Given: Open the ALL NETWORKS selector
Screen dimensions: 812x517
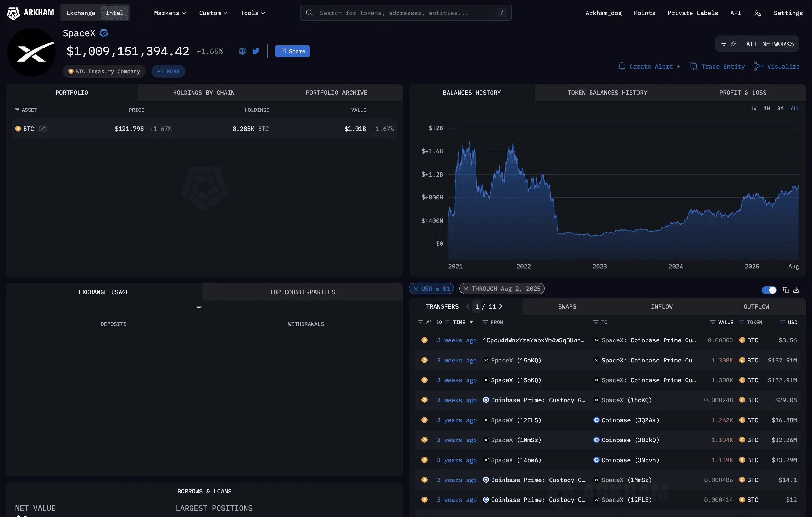Looking at the screenshot, I should (770, 44).
